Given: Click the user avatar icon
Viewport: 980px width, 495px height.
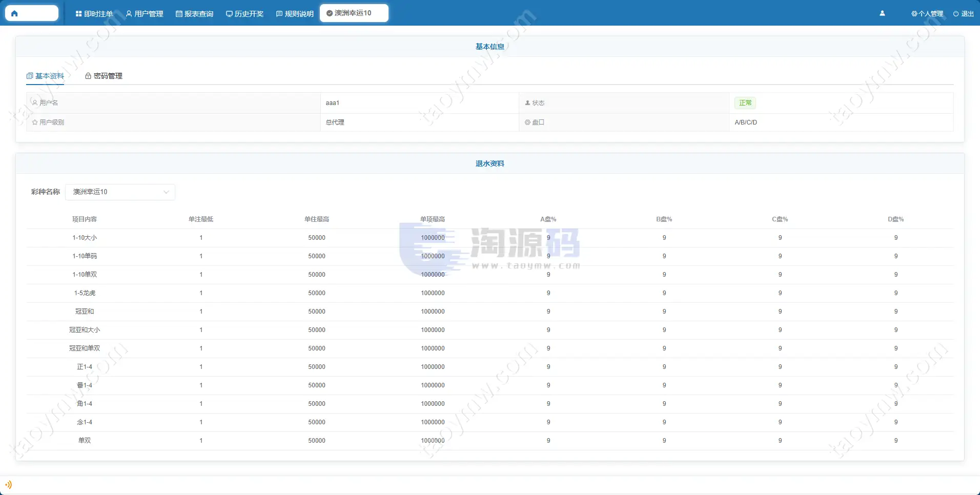Looking at the screenshot, I should (x=882, y=13).
